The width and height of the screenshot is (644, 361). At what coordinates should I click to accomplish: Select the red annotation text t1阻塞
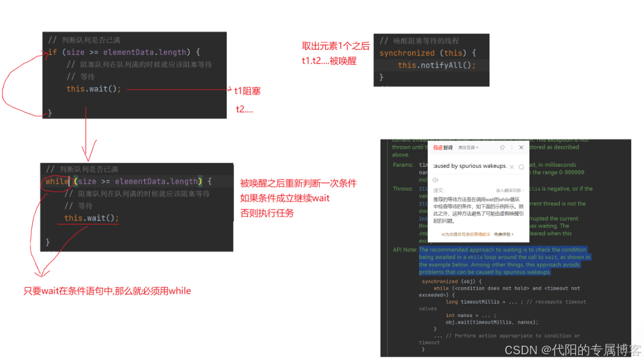(x=247, y=90)
